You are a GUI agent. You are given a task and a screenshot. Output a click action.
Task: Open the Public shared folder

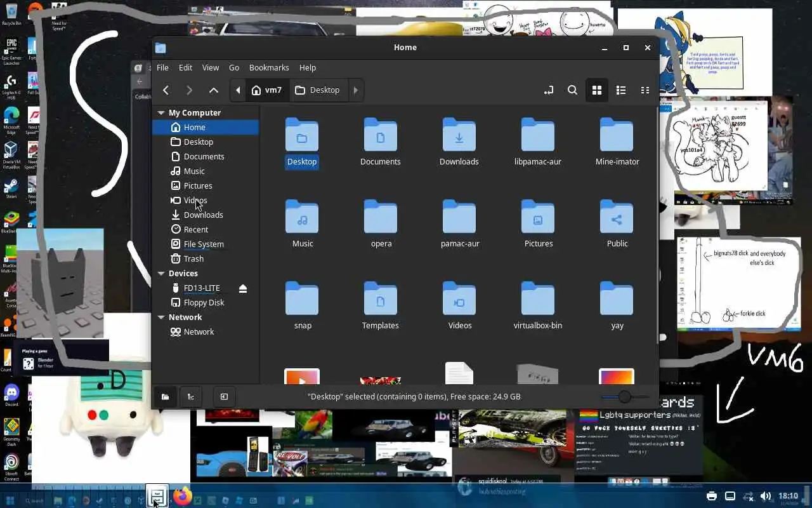click(617, 224)
